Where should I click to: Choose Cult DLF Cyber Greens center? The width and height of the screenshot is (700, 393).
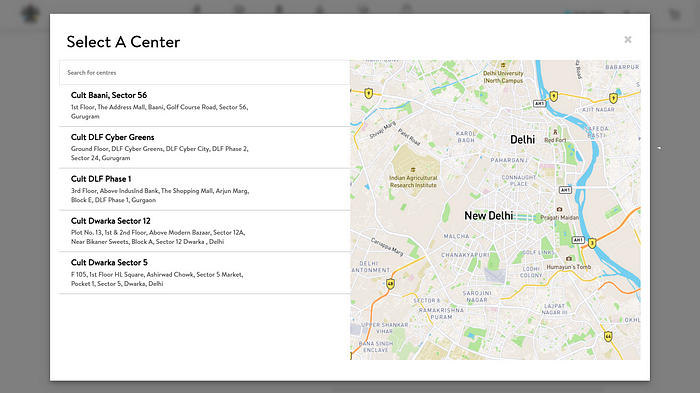(x=204, y=147)
